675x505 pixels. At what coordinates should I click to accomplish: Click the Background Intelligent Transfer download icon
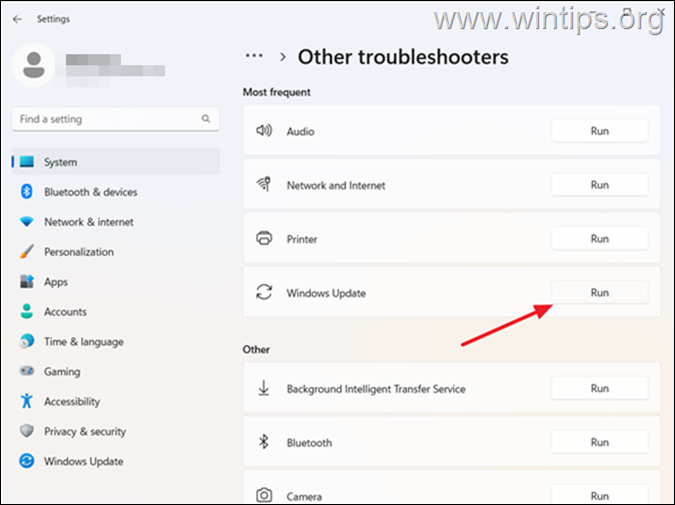(264, 388)
